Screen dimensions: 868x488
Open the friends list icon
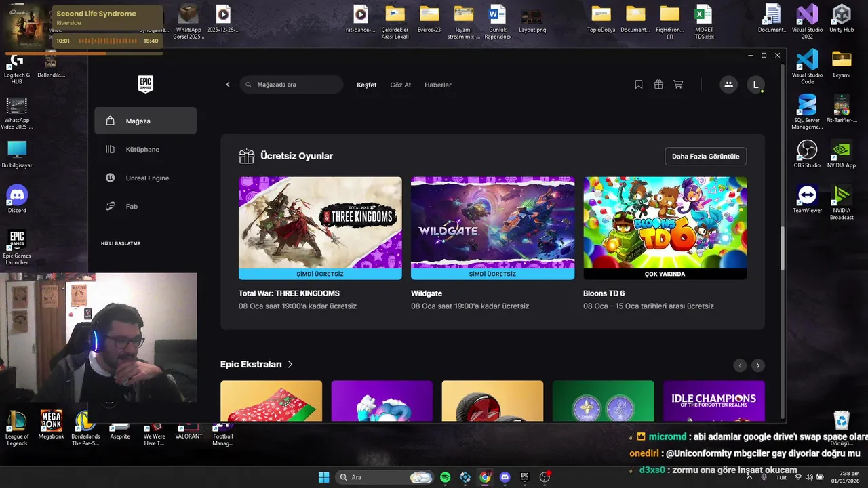coord(728,85)
